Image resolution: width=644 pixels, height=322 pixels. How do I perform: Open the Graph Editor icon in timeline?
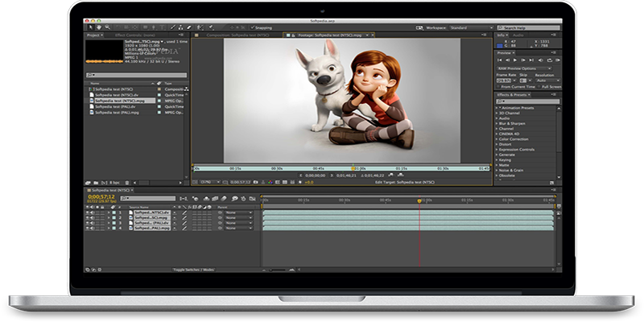(252, 199)
